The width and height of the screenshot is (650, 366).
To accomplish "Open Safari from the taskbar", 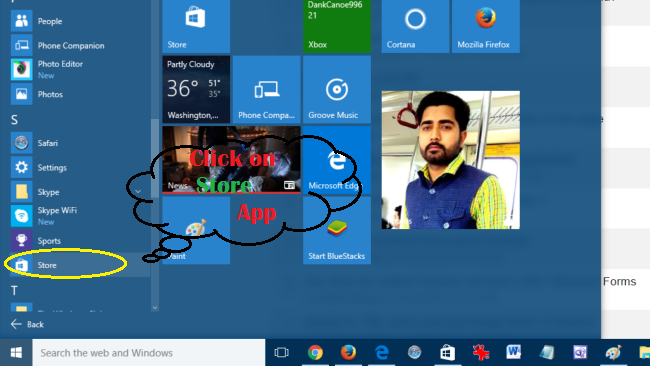I will click(415, 353).
